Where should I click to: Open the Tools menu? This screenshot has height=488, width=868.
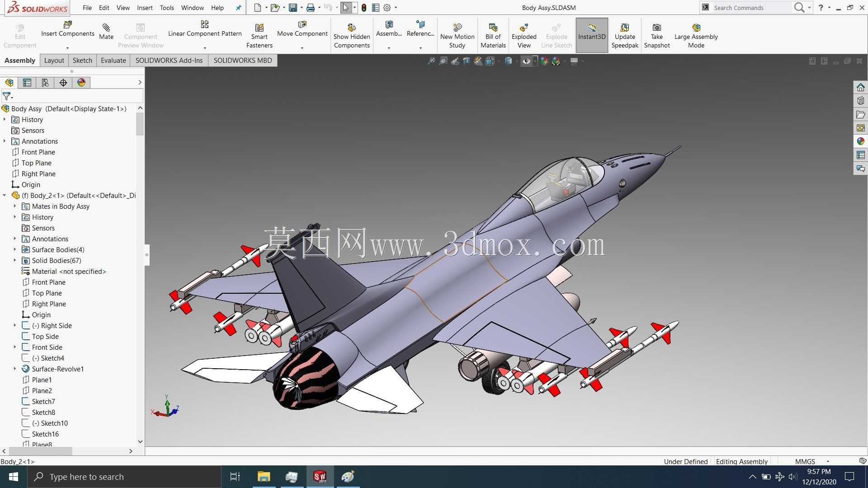click(x=167, y=8)
